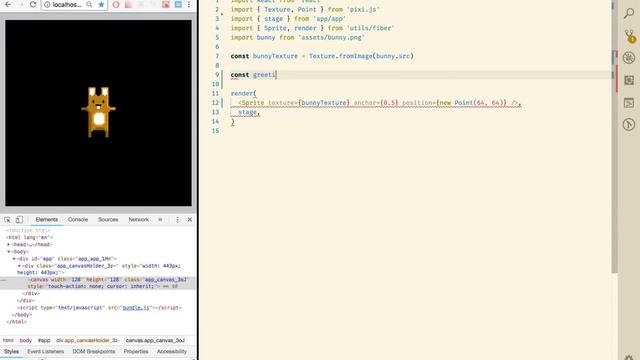Go back in the browser
Screen dimensions: 640x360
tap(8, 4)
